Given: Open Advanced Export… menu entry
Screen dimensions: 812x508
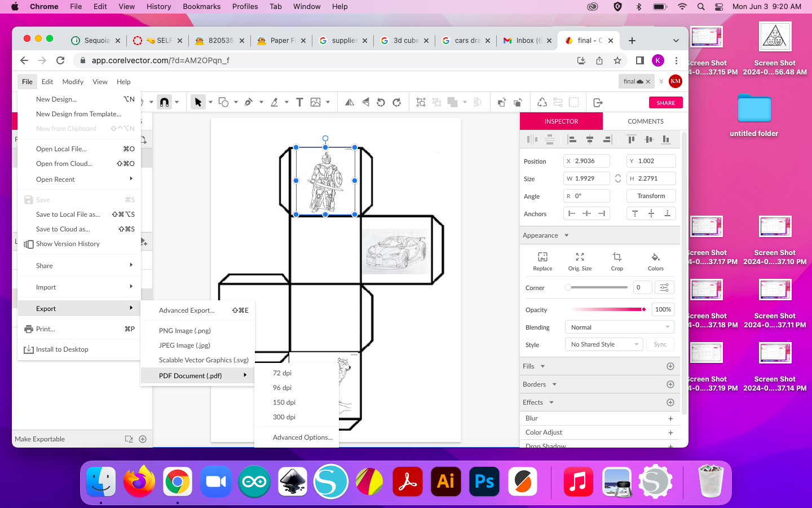Looking at the screenshot, I should [x=198, y=310].
